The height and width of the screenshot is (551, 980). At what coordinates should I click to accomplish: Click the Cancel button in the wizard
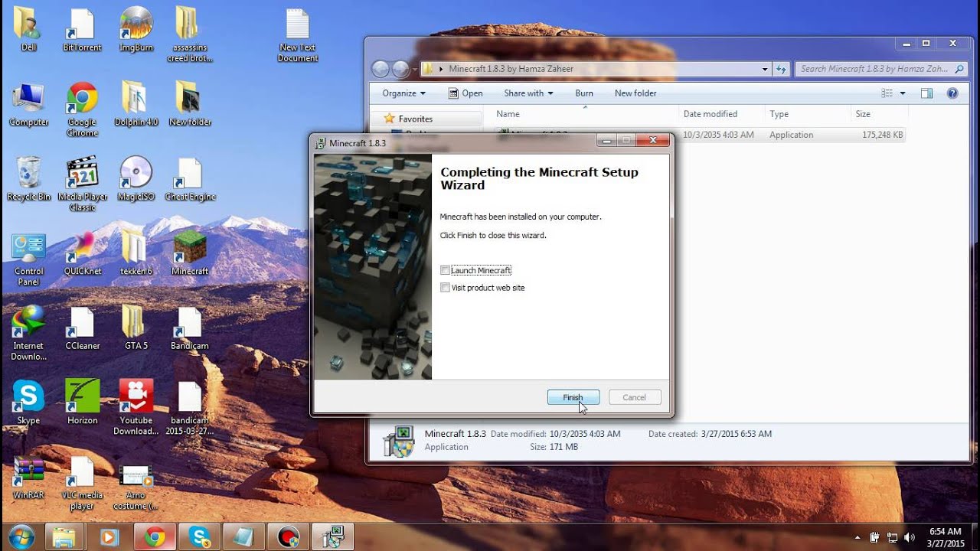point(635,397)
